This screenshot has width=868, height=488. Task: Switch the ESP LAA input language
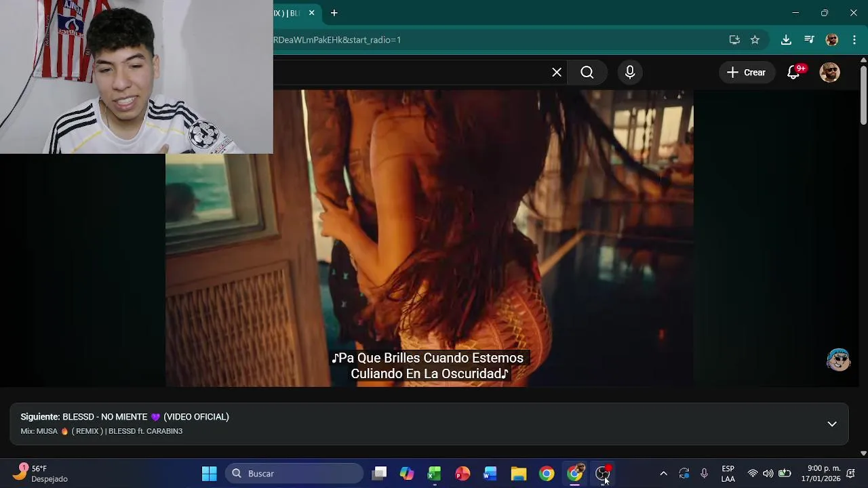pos(728,474)
